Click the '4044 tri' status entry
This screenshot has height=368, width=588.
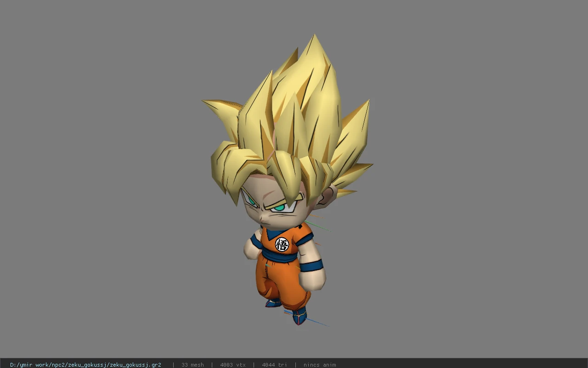pos(274,365)
